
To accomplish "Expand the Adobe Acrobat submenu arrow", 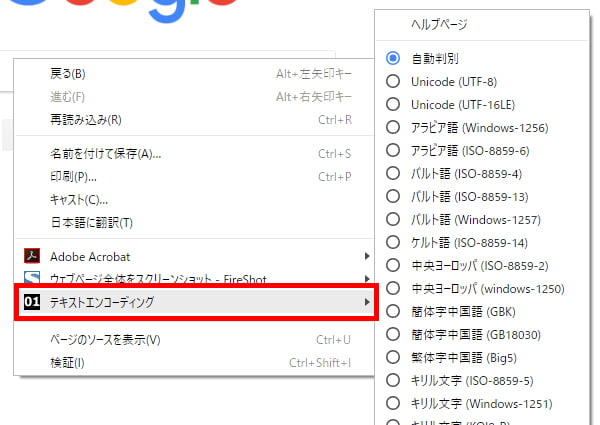I will click(x=367, y=256).
